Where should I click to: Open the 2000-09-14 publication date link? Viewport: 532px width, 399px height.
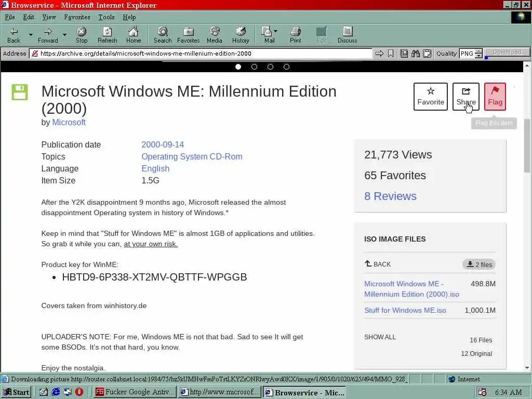point(163,144)
